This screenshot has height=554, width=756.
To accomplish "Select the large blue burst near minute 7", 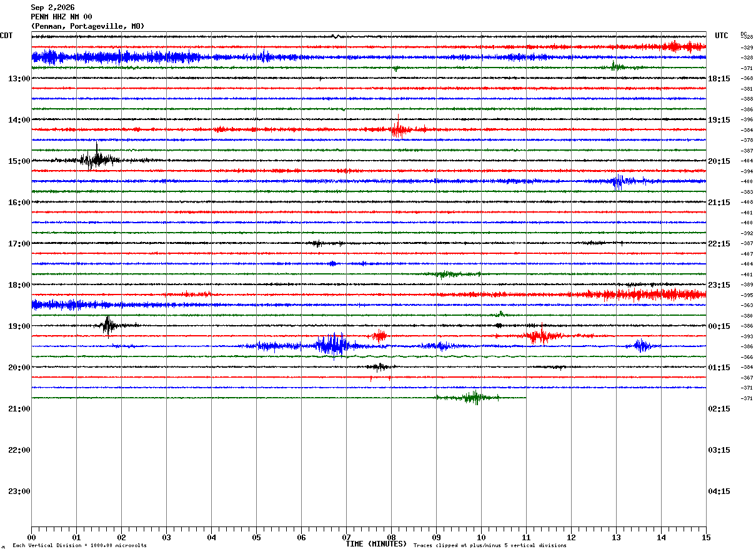I will [333, 345].
